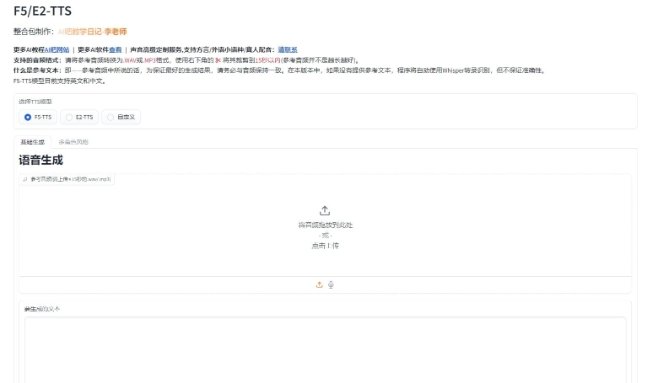This screenshot has width=668, height=383.
Task: Open the AI吧网站 tutorial link
Action: tap(57, 50)
